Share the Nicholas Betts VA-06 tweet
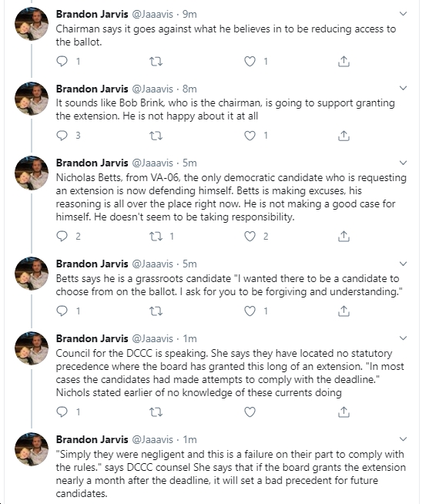The height and width of the screenshot is (504, 429). coord(344,237)
